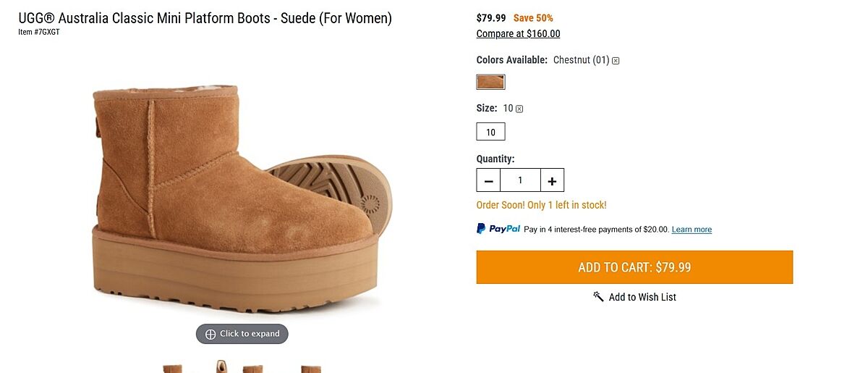
Task: Click the Wish List pin icon
Action: coord(598,296)
